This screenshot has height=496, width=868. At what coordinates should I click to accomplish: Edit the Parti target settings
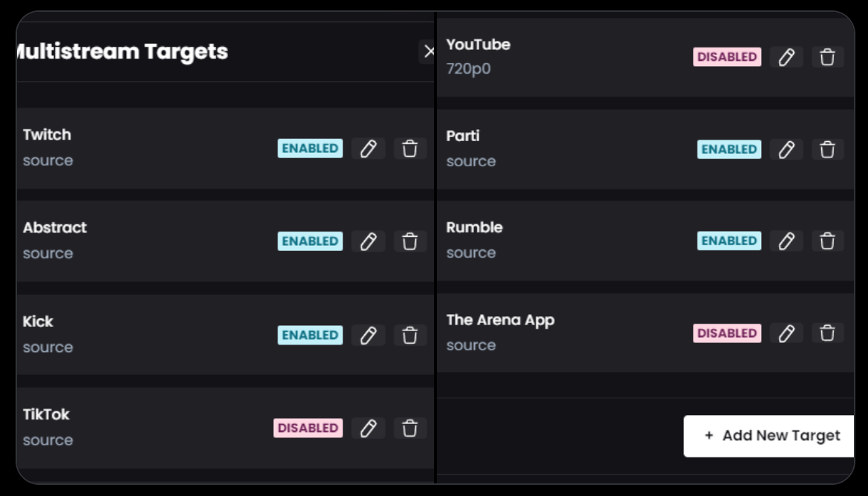point(786,149)
